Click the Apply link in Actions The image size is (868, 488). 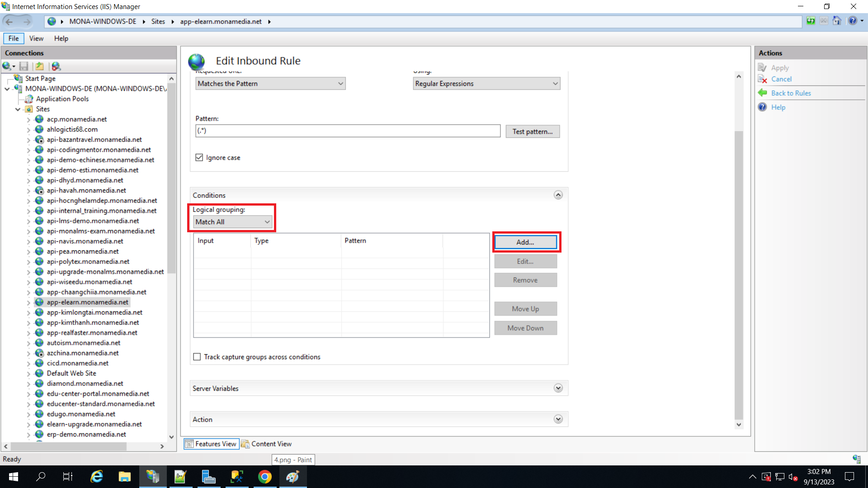point(780,68)
